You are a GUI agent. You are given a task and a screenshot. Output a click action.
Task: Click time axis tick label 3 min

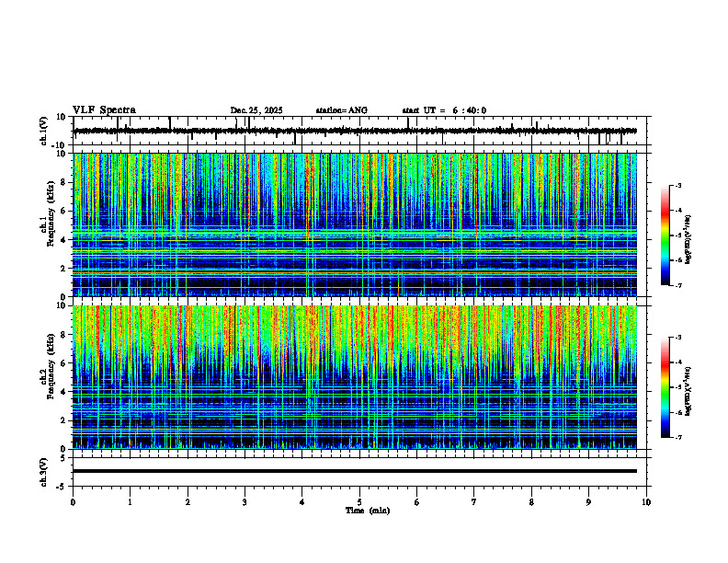point(245,502)
